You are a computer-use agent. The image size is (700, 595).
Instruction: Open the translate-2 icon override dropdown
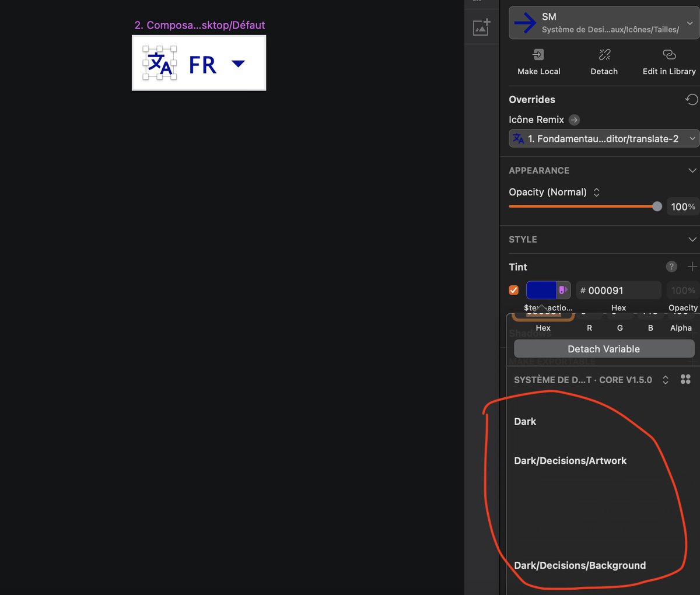pos(604,138)
